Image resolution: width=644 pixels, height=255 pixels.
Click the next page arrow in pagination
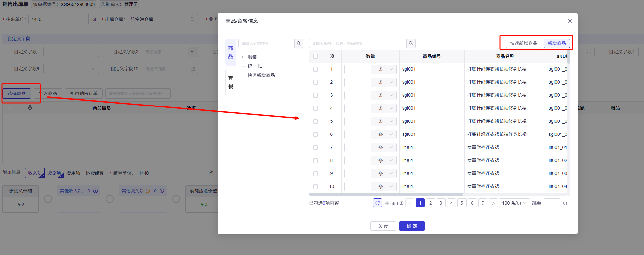coord(493,203)
